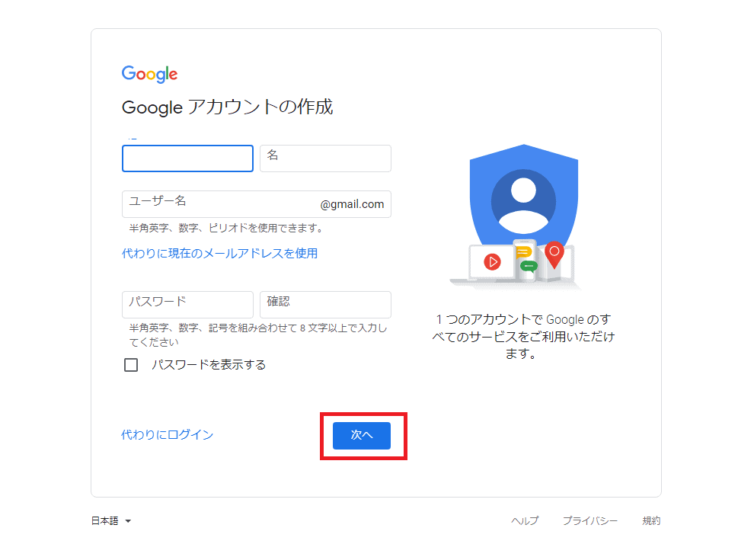738x560 pixels.
Task: Click the パスワード input field
Action: coord(187,304)
